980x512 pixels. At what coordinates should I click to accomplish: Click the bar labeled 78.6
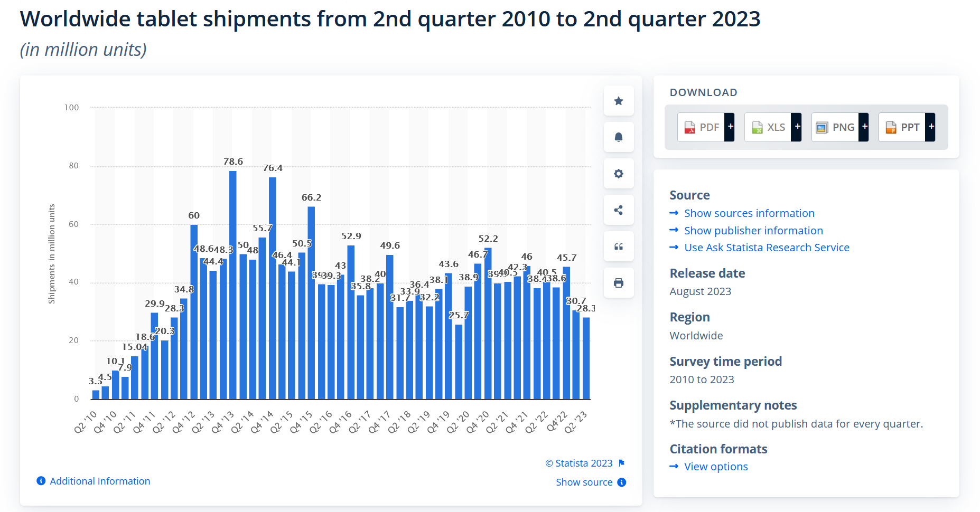click(x=233, y=285)
